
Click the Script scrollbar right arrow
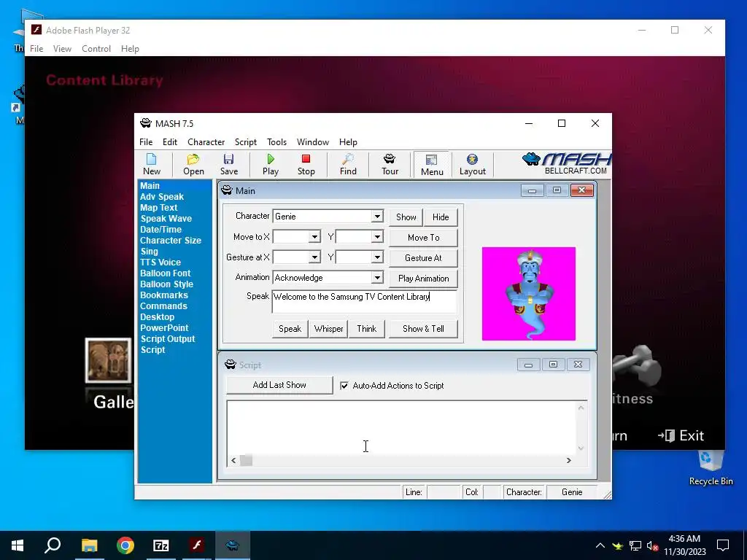click(568, 461)
